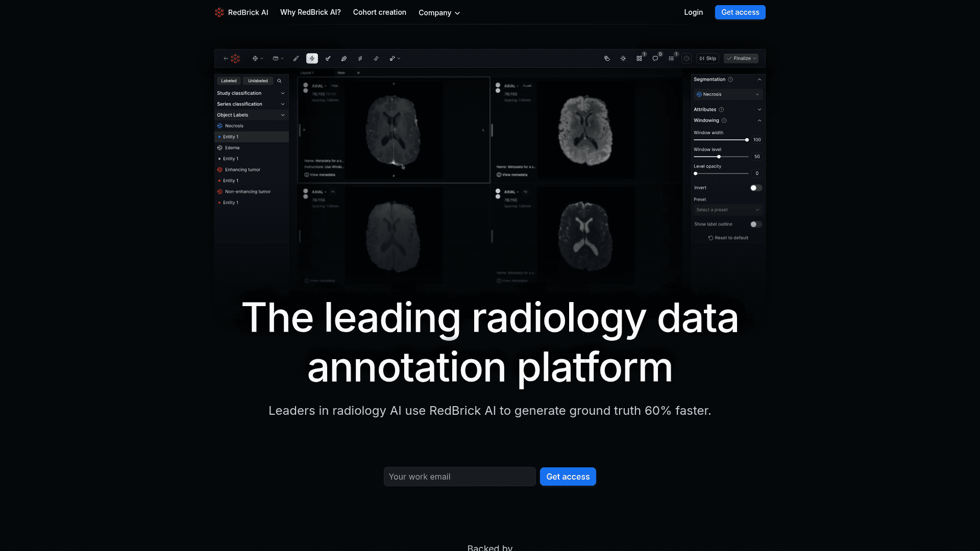This screenshot has height=551, width=980.
Task: Switch to the New layout tab
Action: tap(341, 73)
